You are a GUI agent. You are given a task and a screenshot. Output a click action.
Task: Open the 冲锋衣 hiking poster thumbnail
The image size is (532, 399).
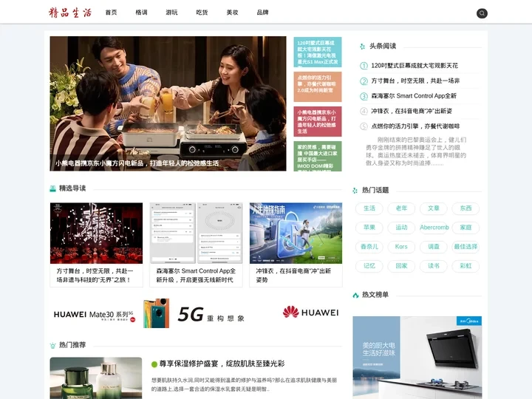coord(296,233)
